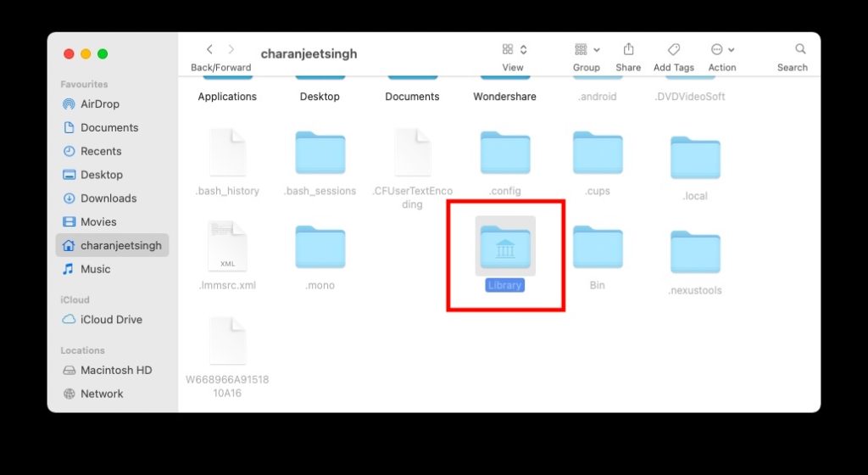
Task: Select the .bash_sessions folder icon
Action: coord(320,152)
